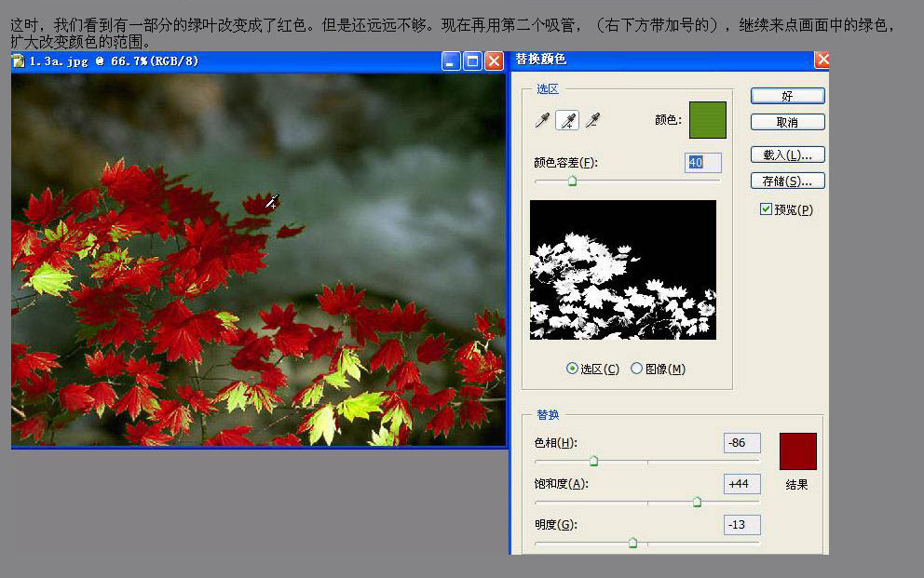Viewport: 924px width, 578px height.
Task: Select the 选区(C) radio button
Action: click(x=572, y=369)
